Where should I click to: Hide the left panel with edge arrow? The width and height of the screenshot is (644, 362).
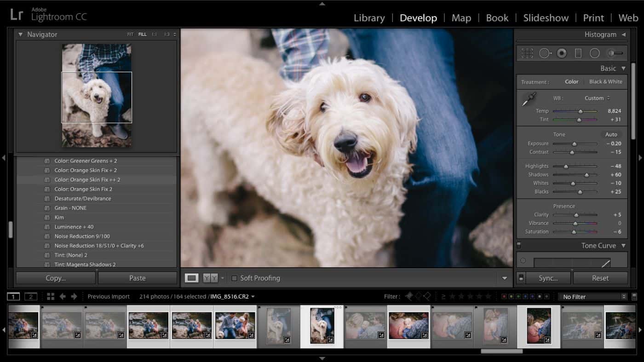pyautogui.click(x=3, y=158)
